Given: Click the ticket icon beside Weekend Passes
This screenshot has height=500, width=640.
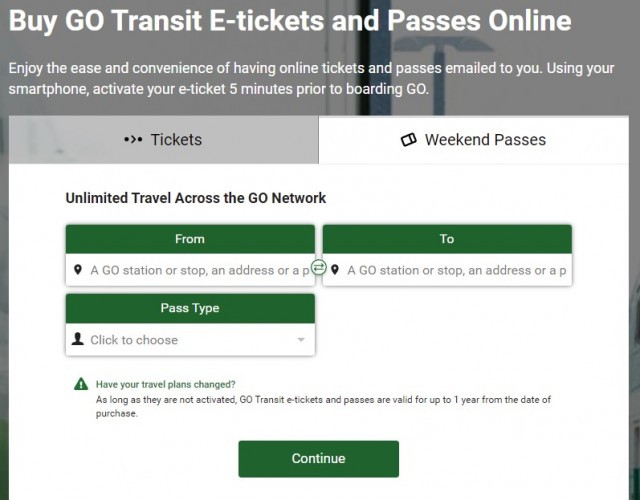Looking at the screenshot, I should click(408, 140).
